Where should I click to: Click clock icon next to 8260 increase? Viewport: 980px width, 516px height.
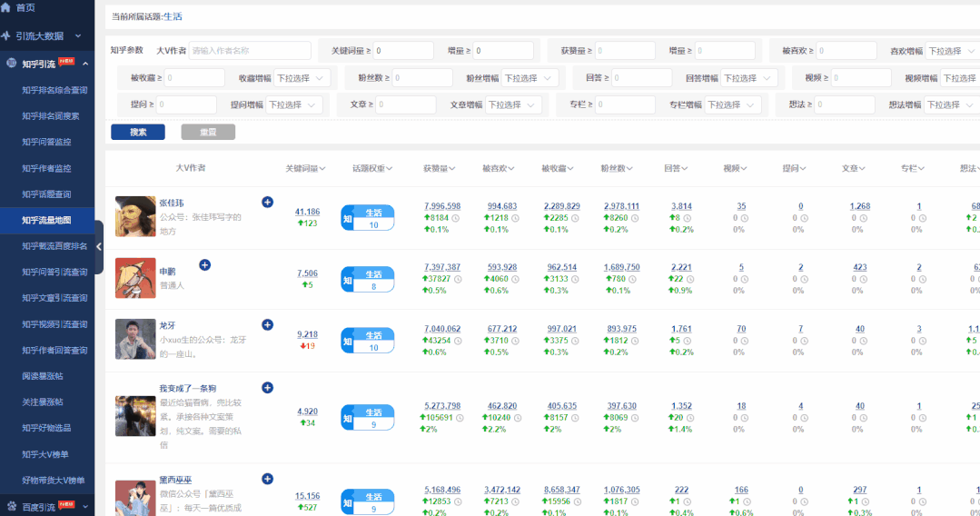click(634, 218)
